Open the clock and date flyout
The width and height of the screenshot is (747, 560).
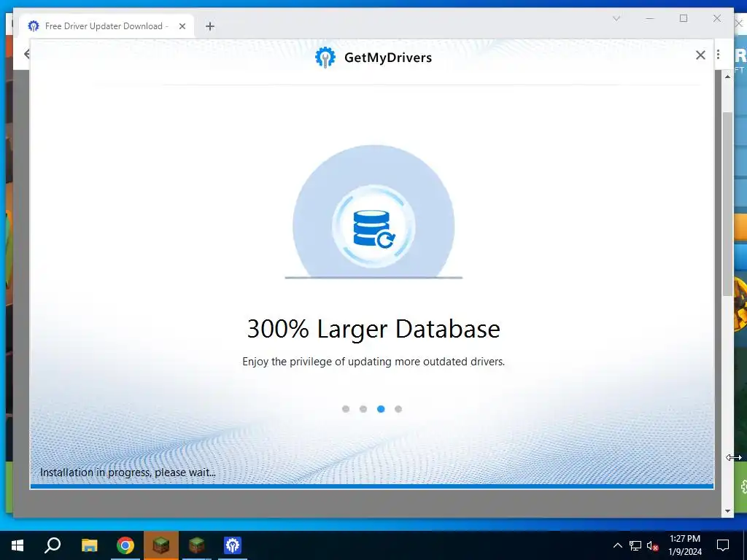684,545
